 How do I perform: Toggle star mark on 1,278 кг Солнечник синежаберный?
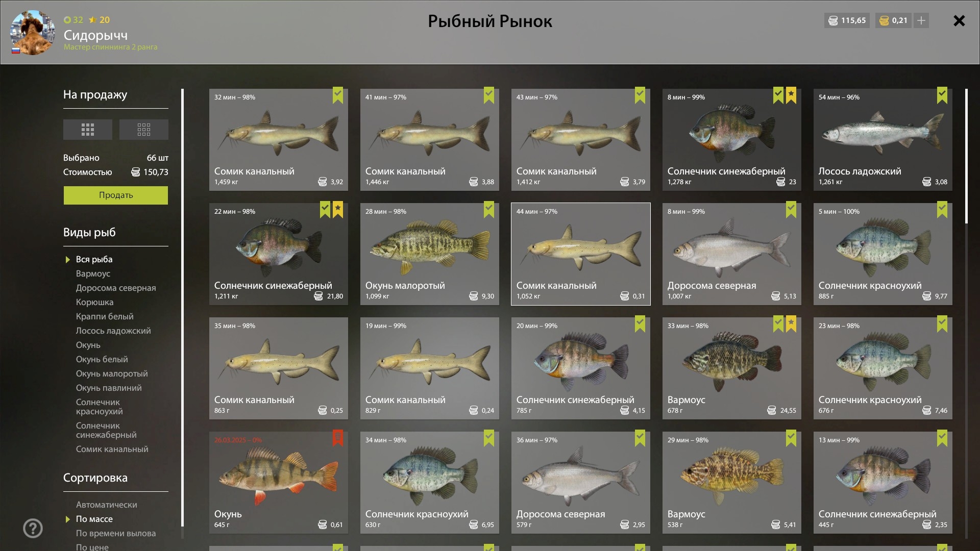point(791,95)
